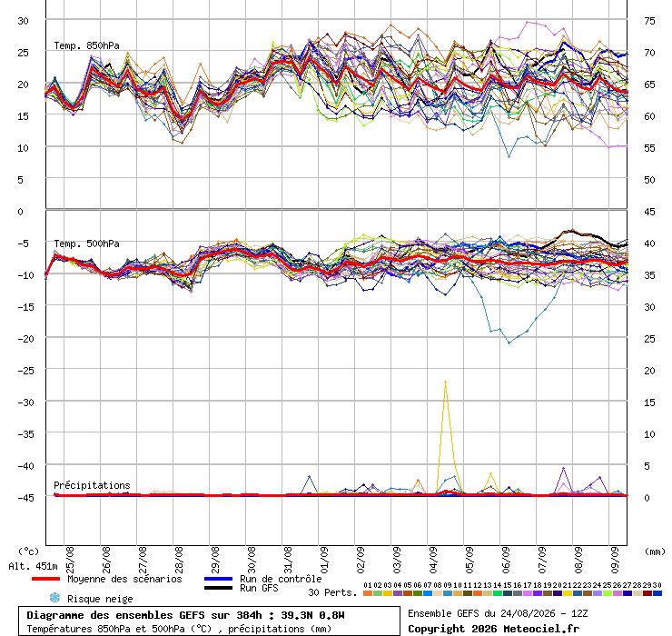Select perturbation 01 orange color swatch
This screenshot has width=672, height=636.
click(368, 593)
